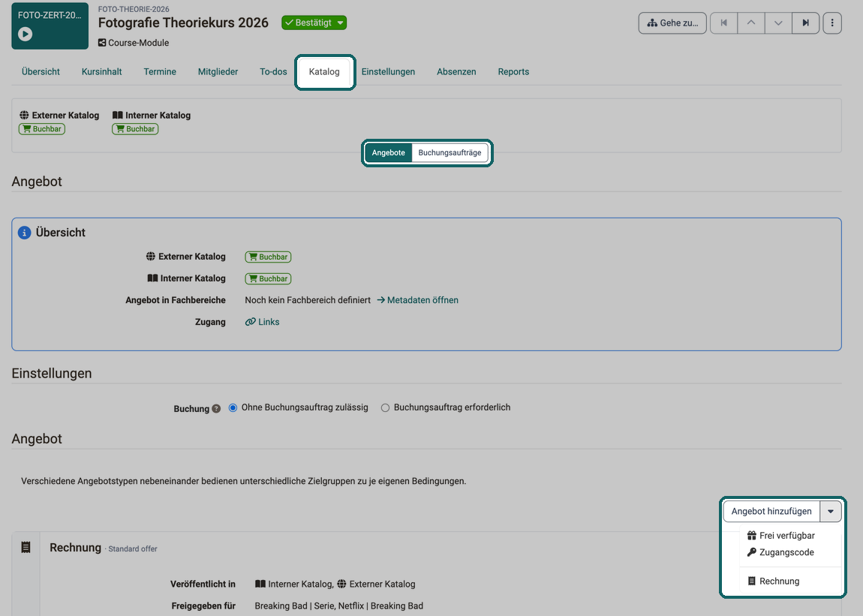Click the Angebote segment button
Image resolution: width=863 pixels, height=616 pixels.
click(389, 152)
